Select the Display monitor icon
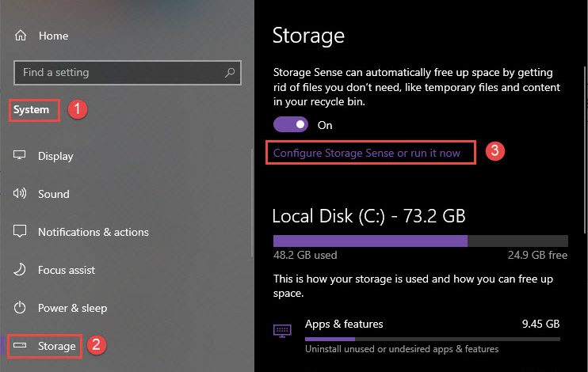 pyautogui.click(x=20, y=155)
